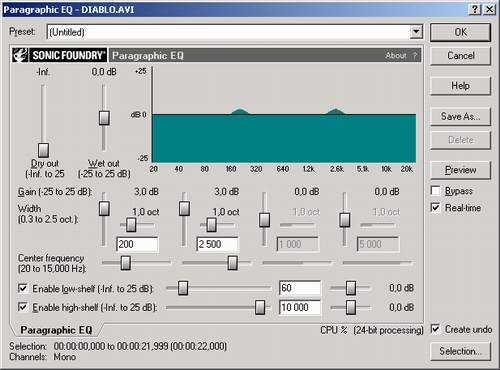The image size is (500, 370).
Task: Open the About link in plugin header
Action: pyautogui.click(x=396, y=55)
